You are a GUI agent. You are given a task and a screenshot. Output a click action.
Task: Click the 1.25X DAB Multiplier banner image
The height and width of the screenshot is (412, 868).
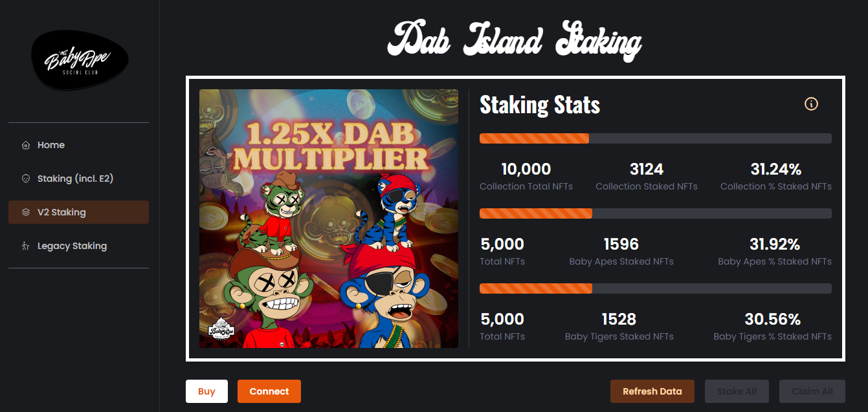pyautogui.click(x=329, y=219)
